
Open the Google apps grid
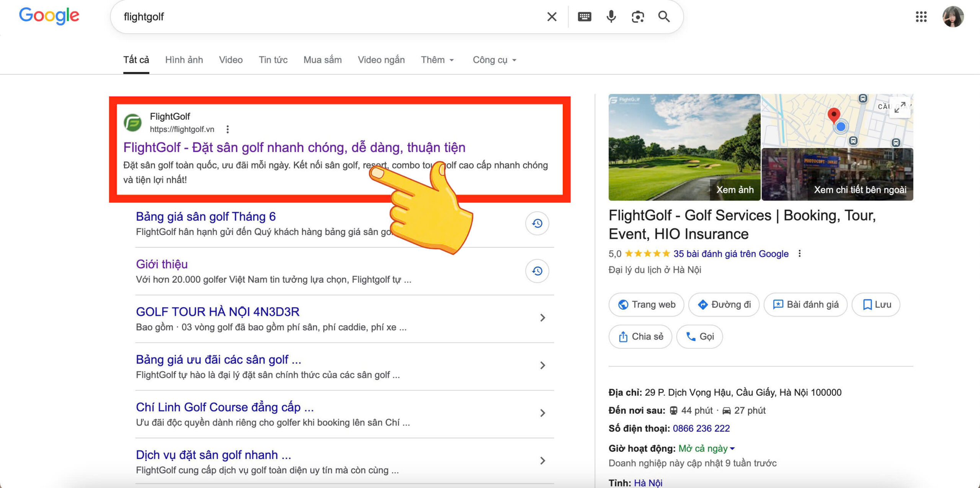(921, 17)
